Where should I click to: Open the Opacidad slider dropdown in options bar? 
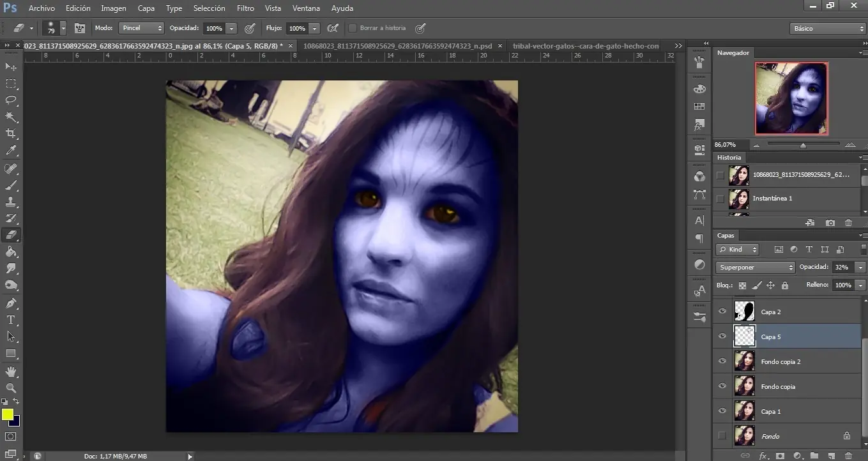click(231, 28)
